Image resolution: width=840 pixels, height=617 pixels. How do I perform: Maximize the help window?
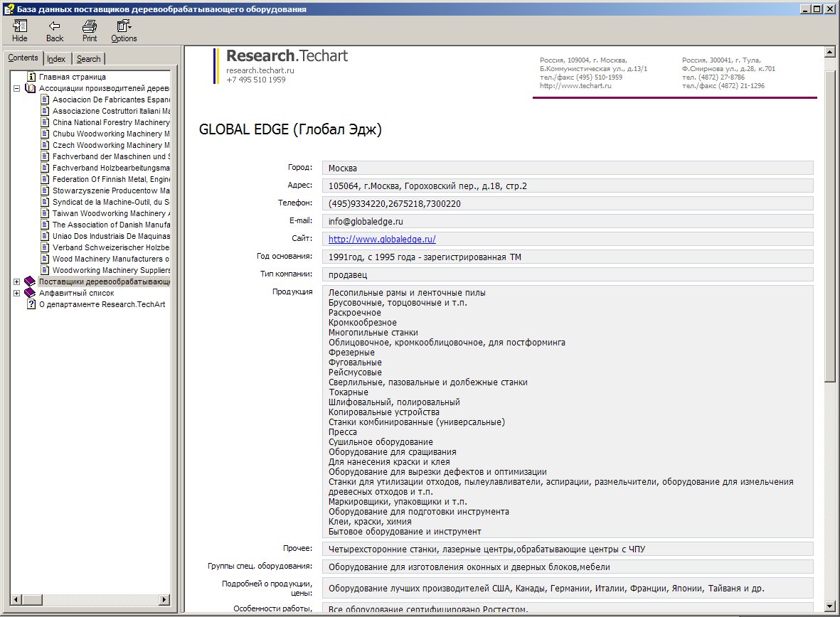817,9
